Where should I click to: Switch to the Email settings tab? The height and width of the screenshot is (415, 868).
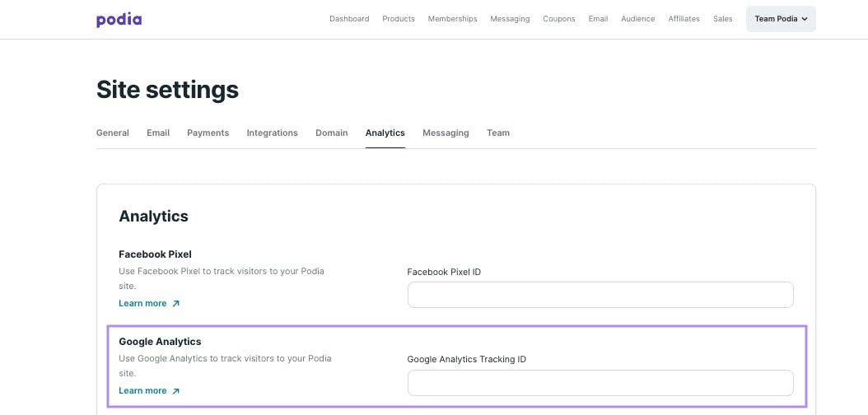click(158, 133)
